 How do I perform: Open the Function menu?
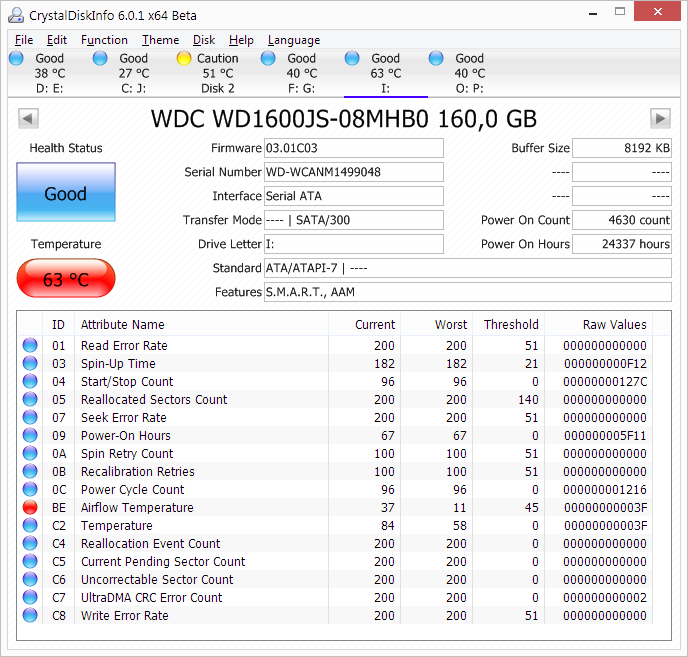(104, 40)
